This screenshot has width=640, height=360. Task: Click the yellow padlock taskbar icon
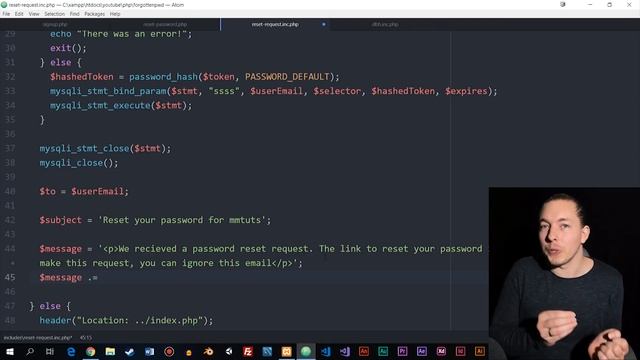(189, 351)
